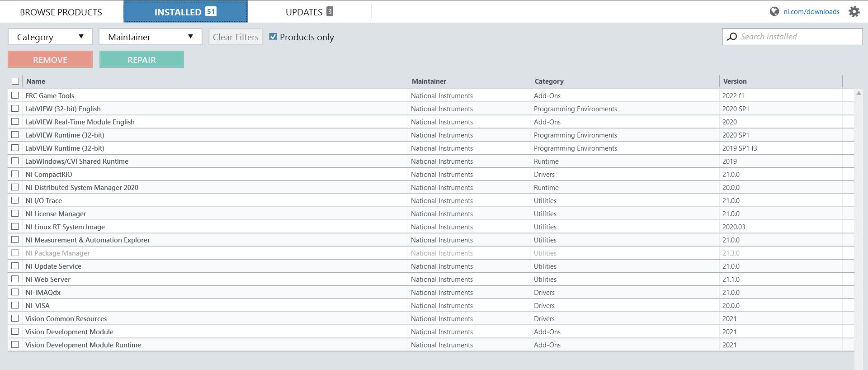The width and height of the screenshot is (868, 370).
Task: Click the Remove button
Action: point(50,60)
